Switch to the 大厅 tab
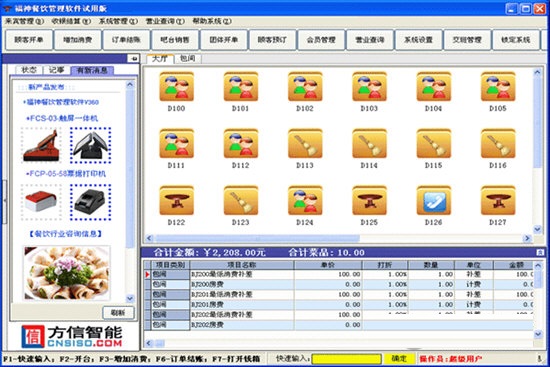The image size is (550, 367). pyautogui.click(x=160, y=59)
